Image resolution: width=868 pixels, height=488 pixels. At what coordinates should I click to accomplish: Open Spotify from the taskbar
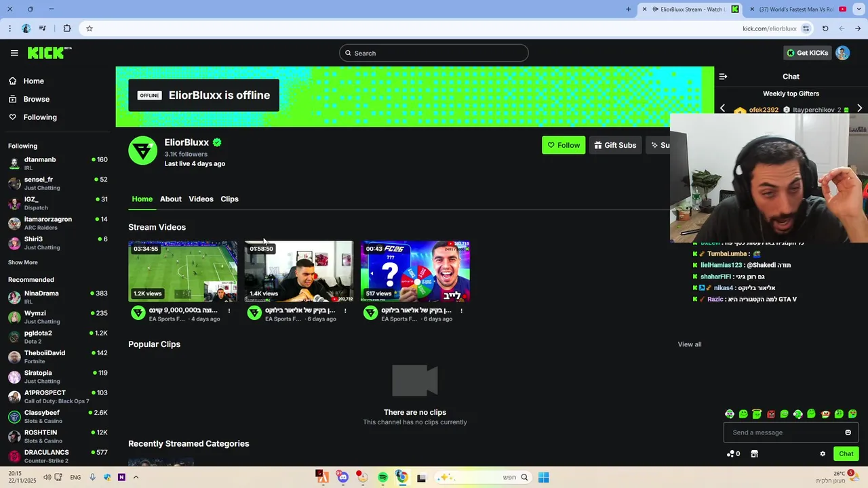pyautogui.click(x=382, y=477)
